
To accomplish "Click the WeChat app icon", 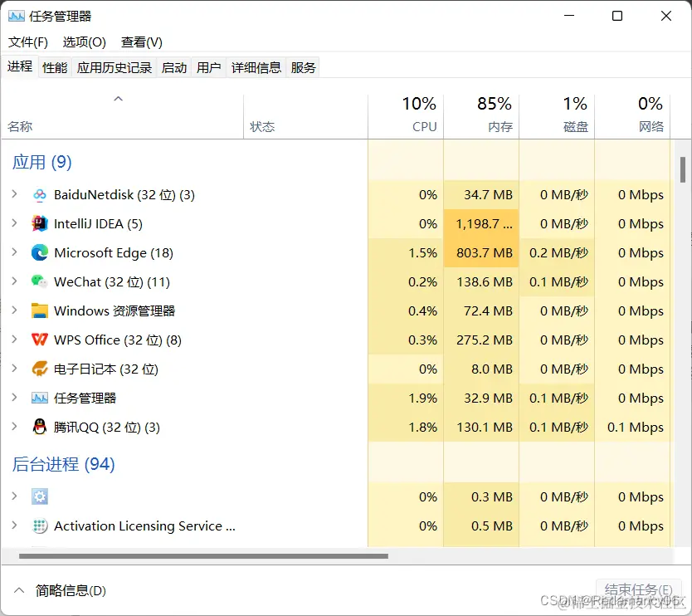I will [39, 281].
